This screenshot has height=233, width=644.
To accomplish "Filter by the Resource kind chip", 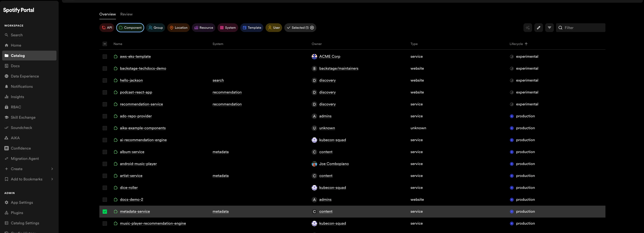I will click(x=204, y=28).
